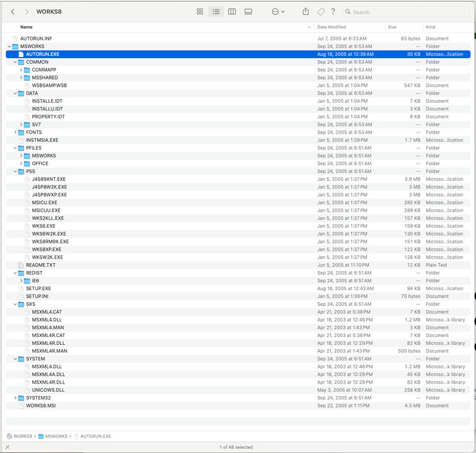This screenshot has height=453, width=476.
Task: Click the README.TXT file icon
Action: pyautogui.click(x=21, y=265)
